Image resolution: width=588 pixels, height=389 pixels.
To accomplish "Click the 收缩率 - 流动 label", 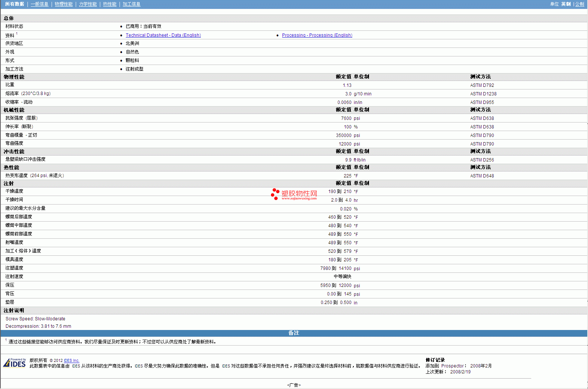I will [19, 102].
